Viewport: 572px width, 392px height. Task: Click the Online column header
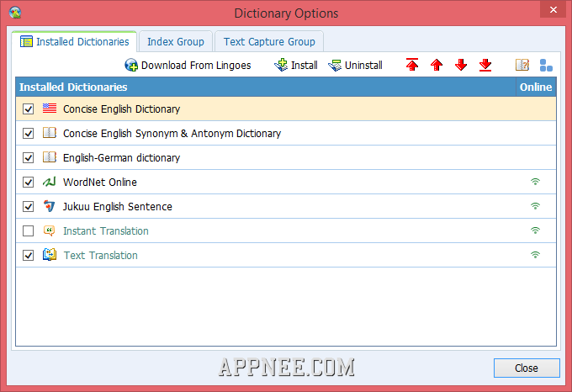click(x=536, y=87)
